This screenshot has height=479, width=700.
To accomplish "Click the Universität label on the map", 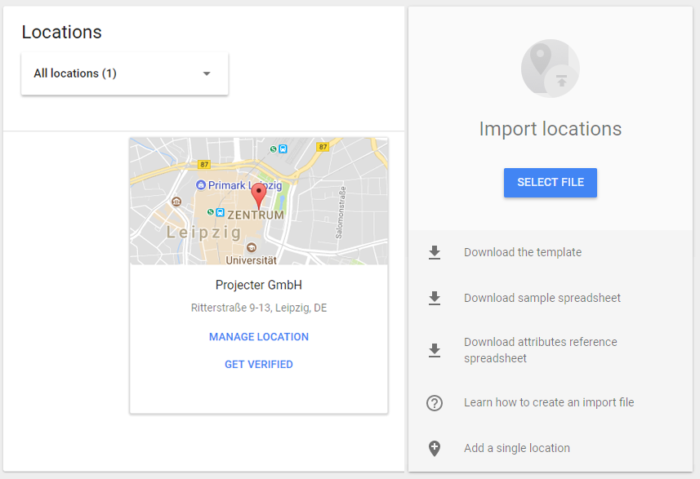I will coord(251,260).
